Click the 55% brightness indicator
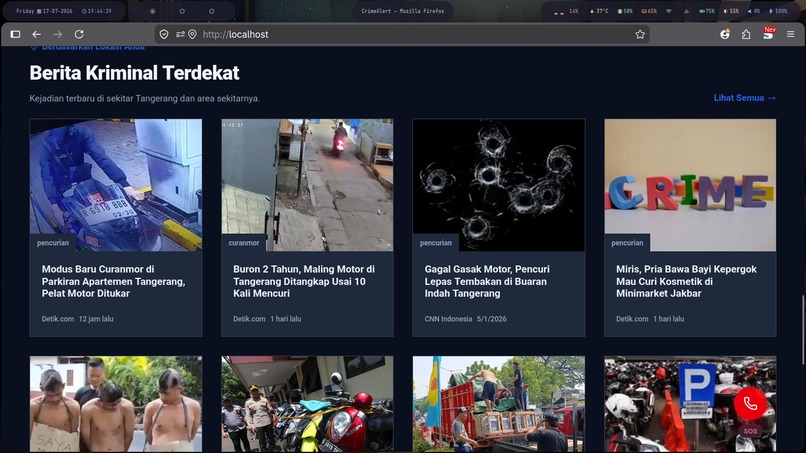The height and width of the screenshot is (453, 806). [731, 11]
